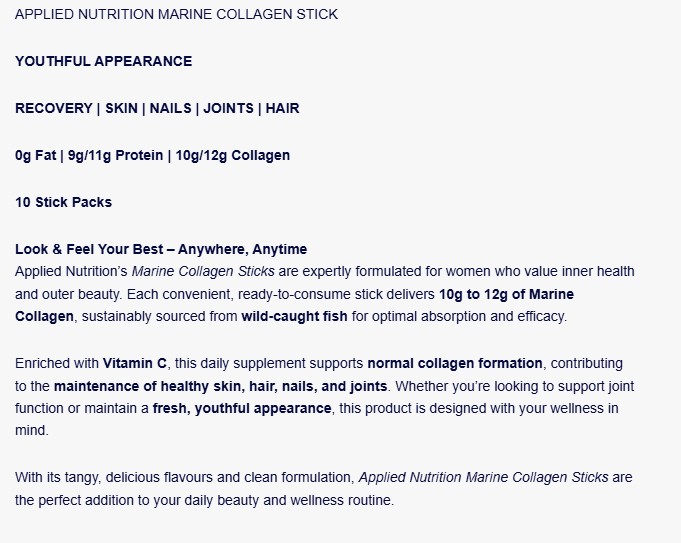
Task: Click the bold 'Vitamin C' text
Action: 136,362
